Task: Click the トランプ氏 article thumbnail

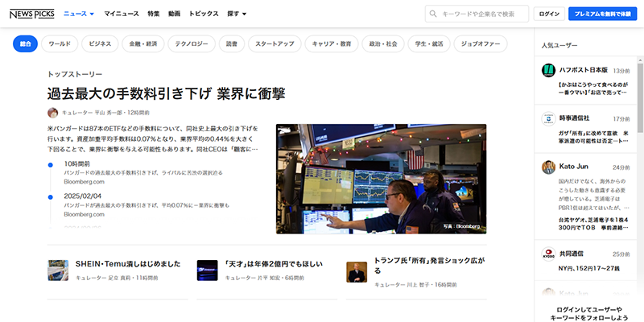Action: pos(357,270)
